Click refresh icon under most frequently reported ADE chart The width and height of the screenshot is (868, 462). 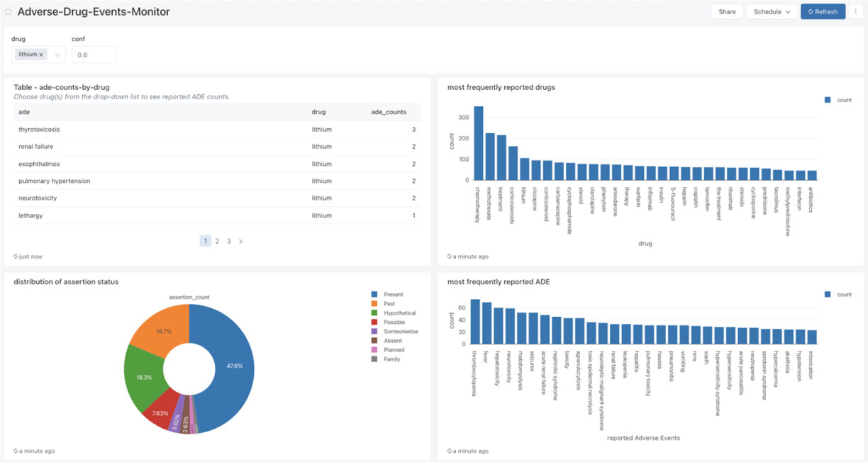(x=450, y=451)
